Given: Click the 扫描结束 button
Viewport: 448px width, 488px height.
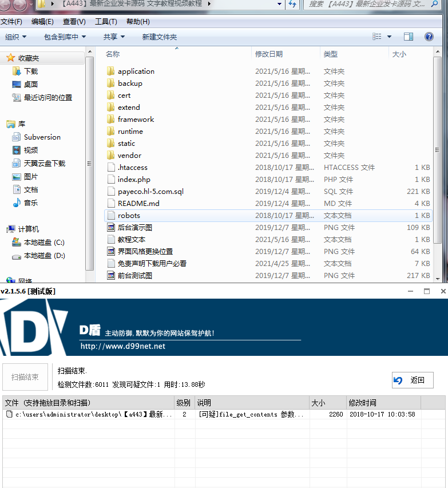Looking at the screenshot, I should point(25,377).
